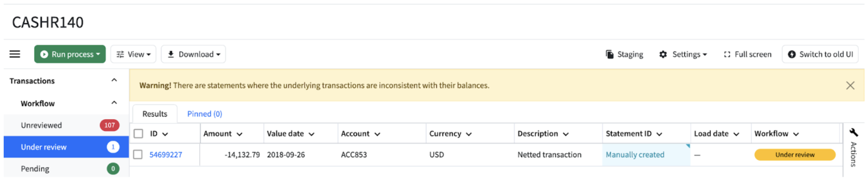This screenshot has height=185, width=868.
Task: Open the hamburger menu icon
Action: 15,54
